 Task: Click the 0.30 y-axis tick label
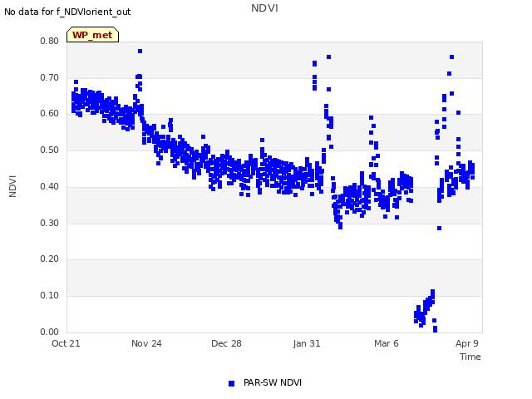(50, 224)
